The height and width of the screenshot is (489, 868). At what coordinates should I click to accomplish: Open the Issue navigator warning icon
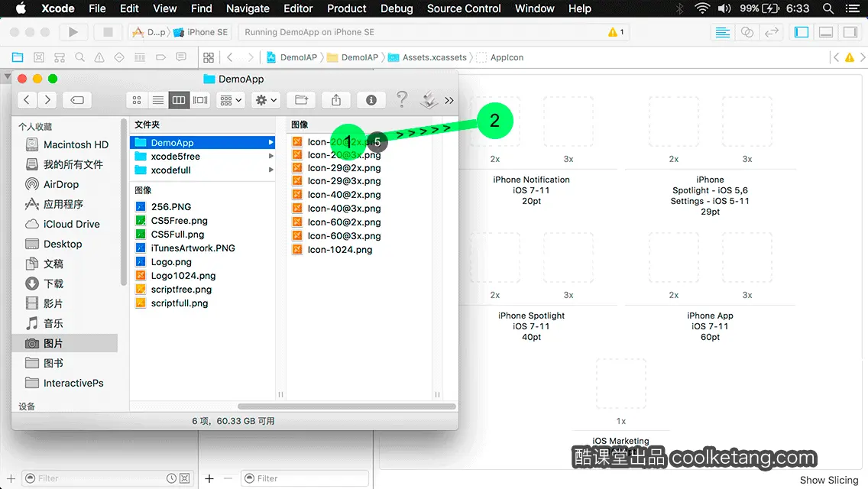[99, 57]
